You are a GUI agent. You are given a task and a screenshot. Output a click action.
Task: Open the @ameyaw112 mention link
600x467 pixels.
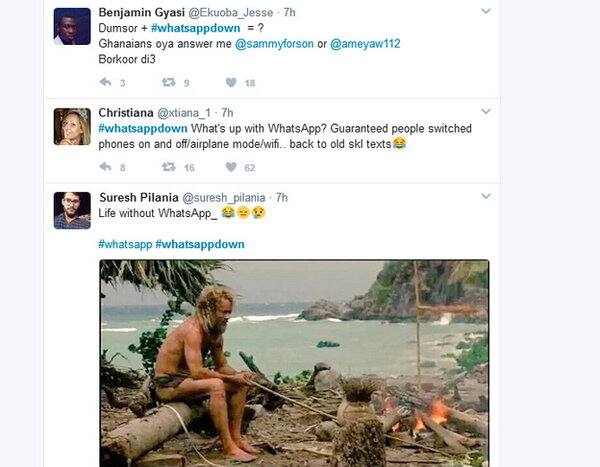(x=365, y=44)
